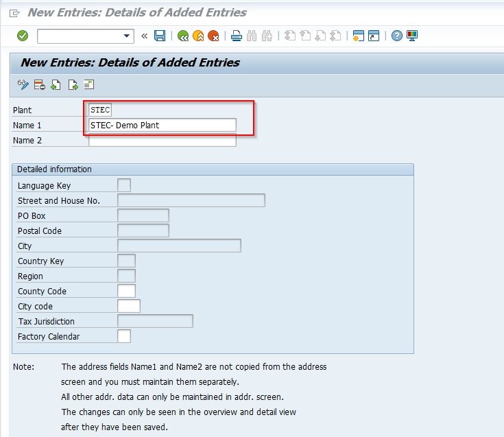Click the green Back icon
504x437 pixels.
183,36
